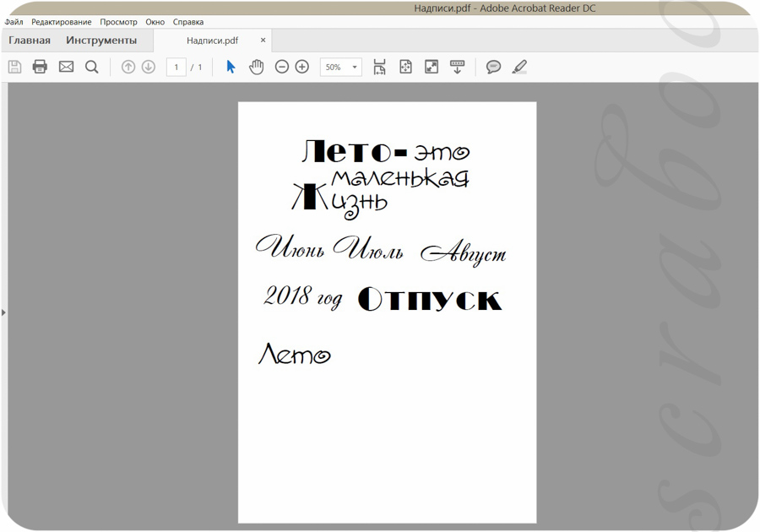This screenshot has width=760, height=532.
Task: Switch to the Инструменты tab
Action: click(x=101, y=41)
